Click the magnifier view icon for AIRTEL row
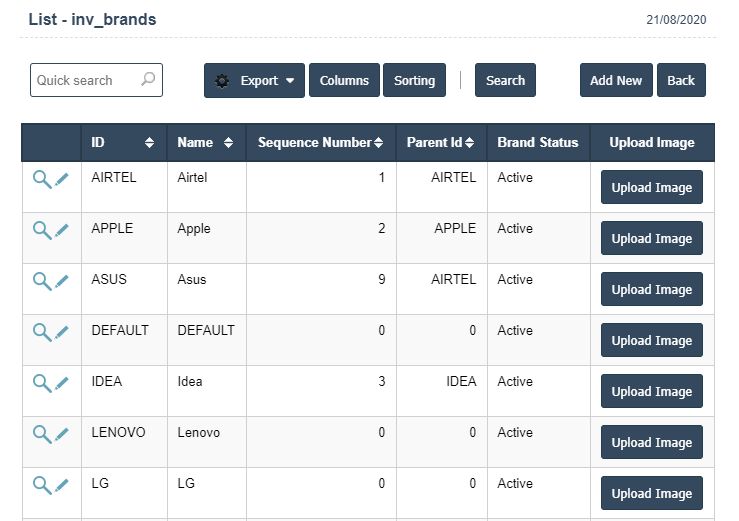Image resolution: width=739 pixels, height=521 pixels. tap(41, 179)
